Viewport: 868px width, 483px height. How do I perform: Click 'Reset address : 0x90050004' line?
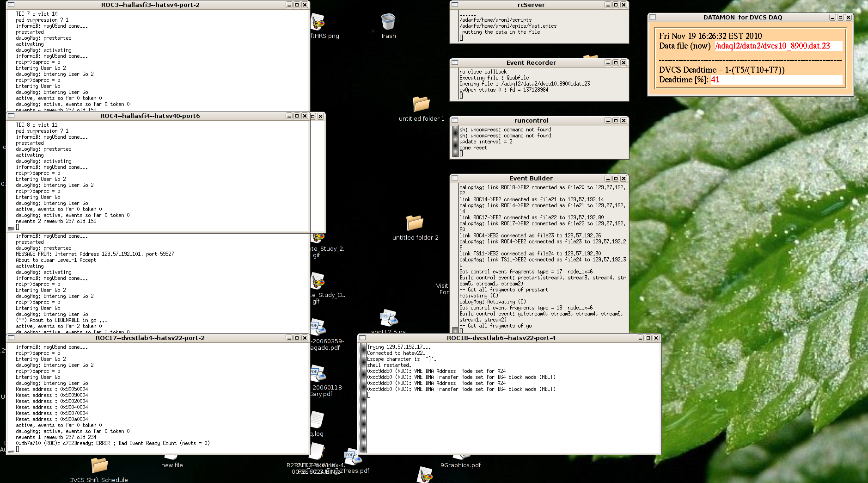pos(52,389)
